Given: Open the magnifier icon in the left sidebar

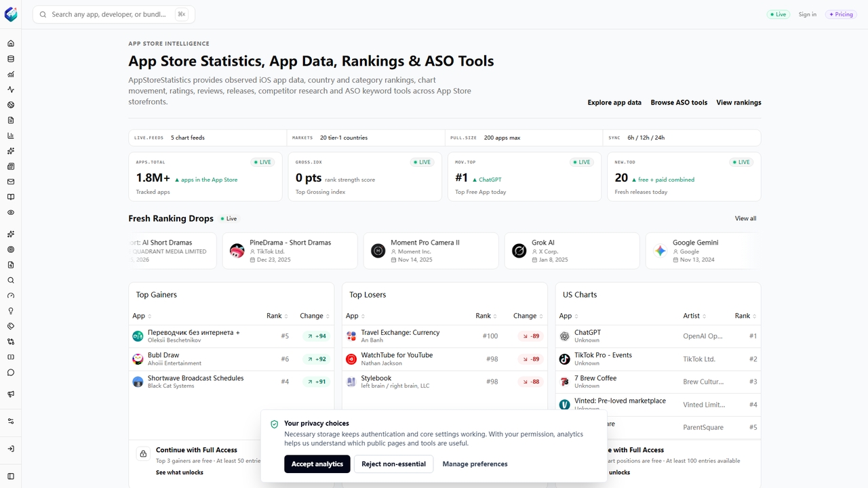Looking at the screenshot, I should pyautogui.click(x=10, y=280).
